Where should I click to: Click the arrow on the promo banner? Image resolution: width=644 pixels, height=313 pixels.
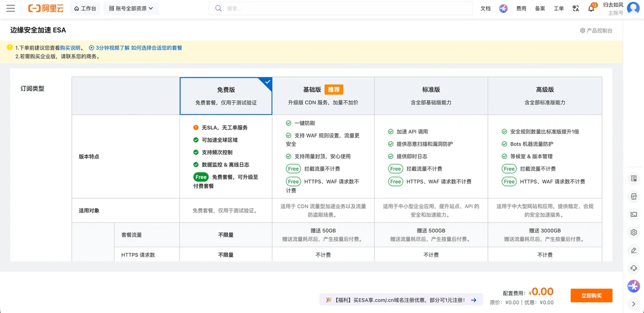tap(474, 300)
